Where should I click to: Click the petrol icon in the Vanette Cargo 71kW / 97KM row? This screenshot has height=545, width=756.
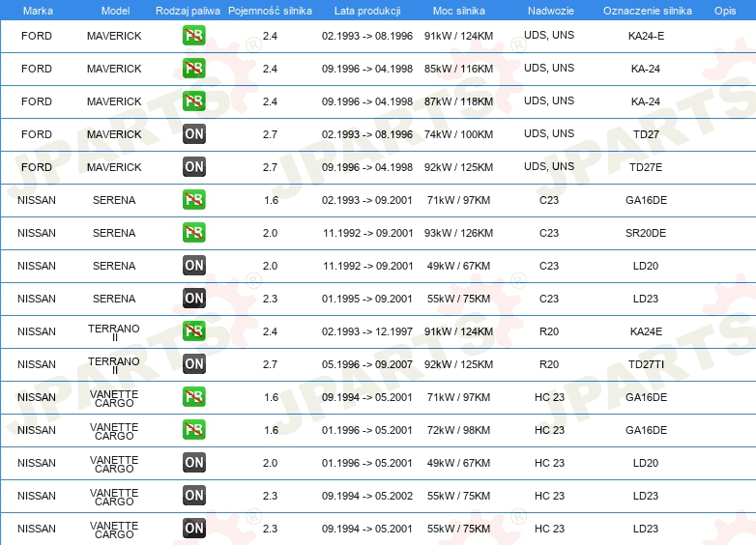pyautogui.click(x=193, y=397)
